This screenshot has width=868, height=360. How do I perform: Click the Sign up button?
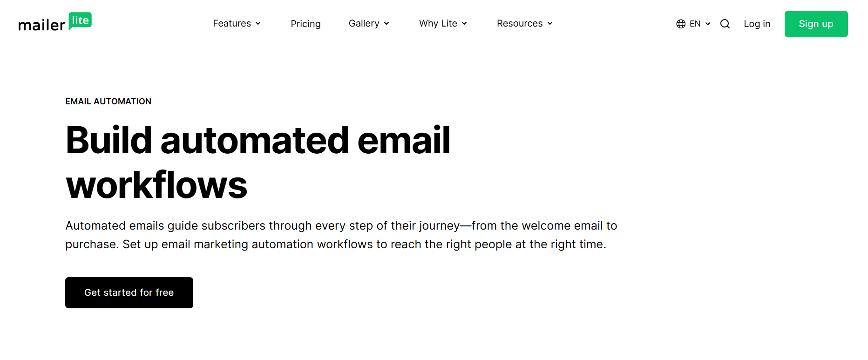[815, 24]
